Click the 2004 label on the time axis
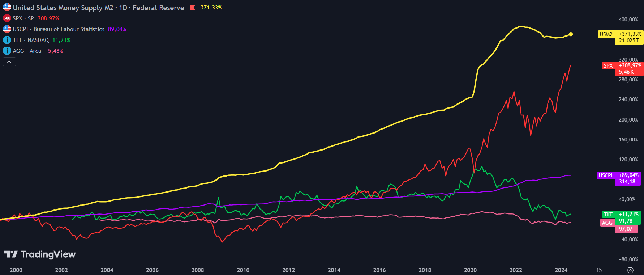 tap(107, 270)
